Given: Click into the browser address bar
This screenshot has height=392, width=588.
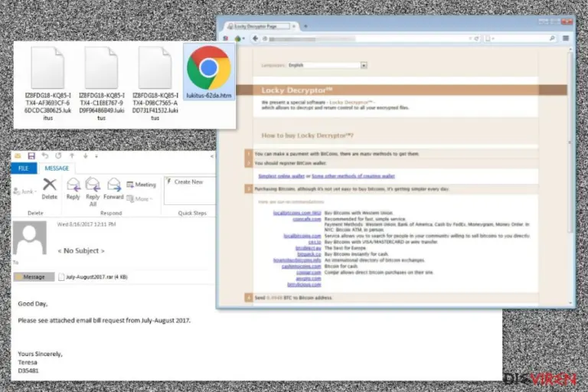Looking at the screenshot, I should coord(367,38).
